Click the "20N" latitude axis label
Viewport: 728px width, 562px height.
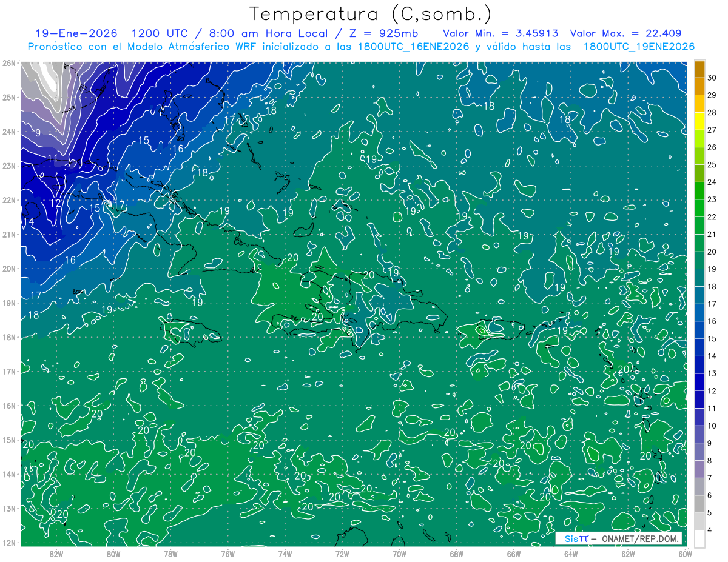click(8, 269)
